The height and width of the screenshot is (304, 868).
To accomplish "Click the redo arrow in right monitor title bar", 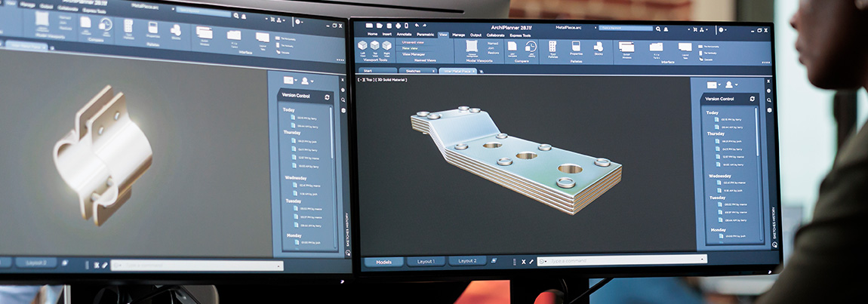I will (425, 26).
